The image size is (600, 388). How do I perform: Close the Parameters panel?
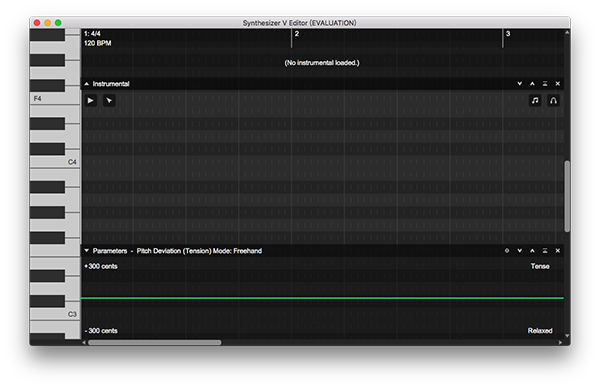click(x=558, y=251)
